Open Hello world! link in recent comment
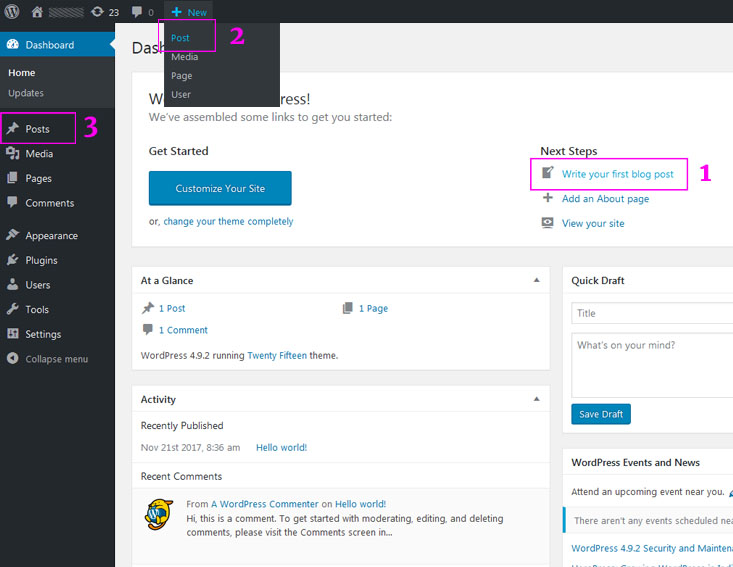733x567 pixels. pyautogui.click(x=360, y=504)
